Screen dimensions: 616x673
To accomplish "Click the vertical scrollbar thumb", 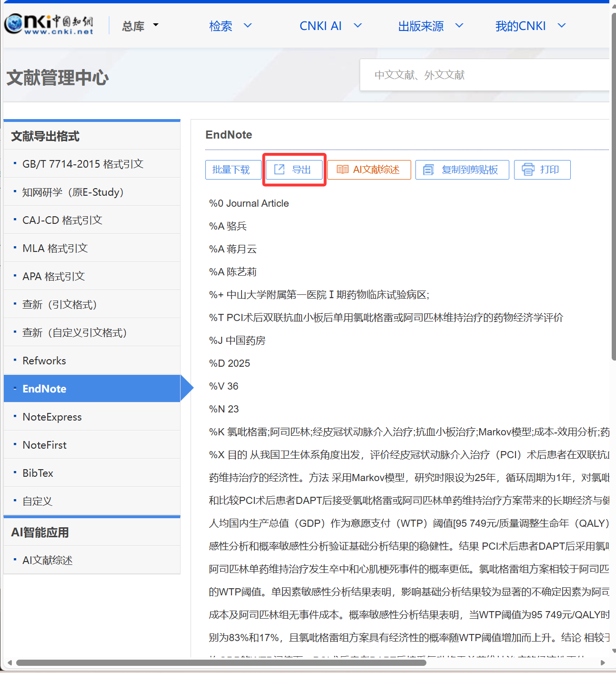I will click(x=613, y=187).
